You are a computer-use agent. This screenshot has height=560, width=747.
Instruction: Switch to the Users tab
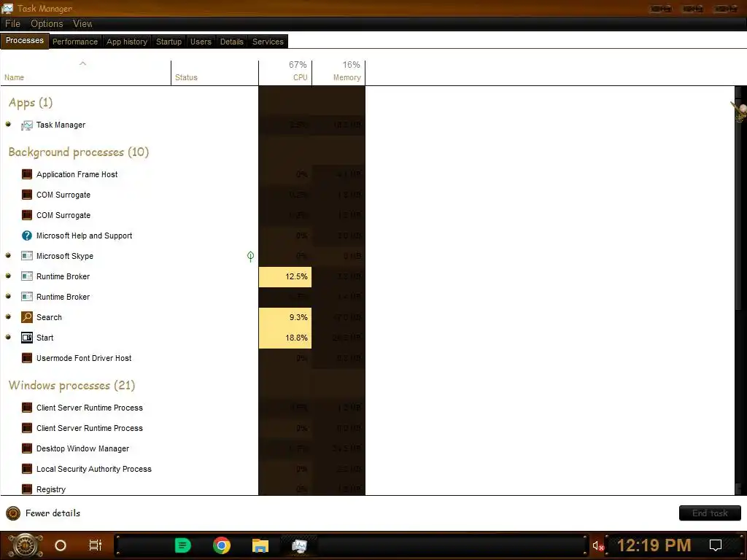click(201, 42)
